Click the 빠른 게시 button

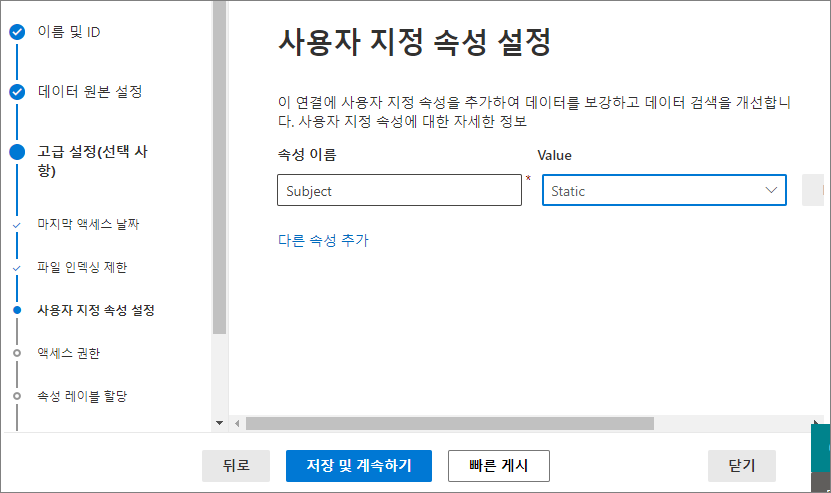[x=499, y=466]
